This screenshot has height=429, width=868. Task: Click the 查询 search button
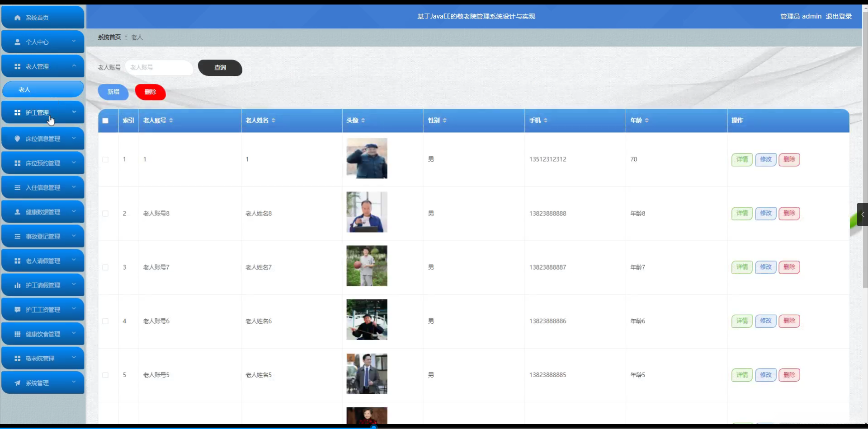click(x=220, y=68)
